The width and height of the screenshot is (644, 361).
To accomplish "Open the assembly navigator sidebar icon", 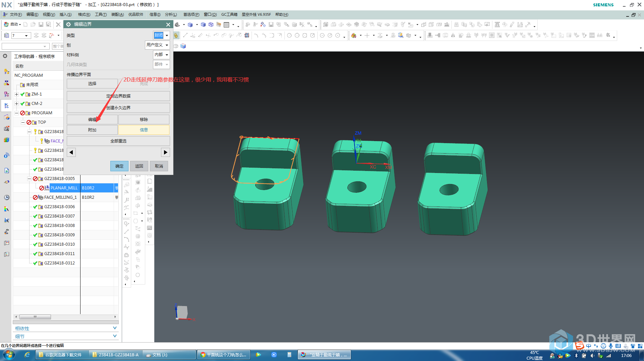I will pos(6,71).
